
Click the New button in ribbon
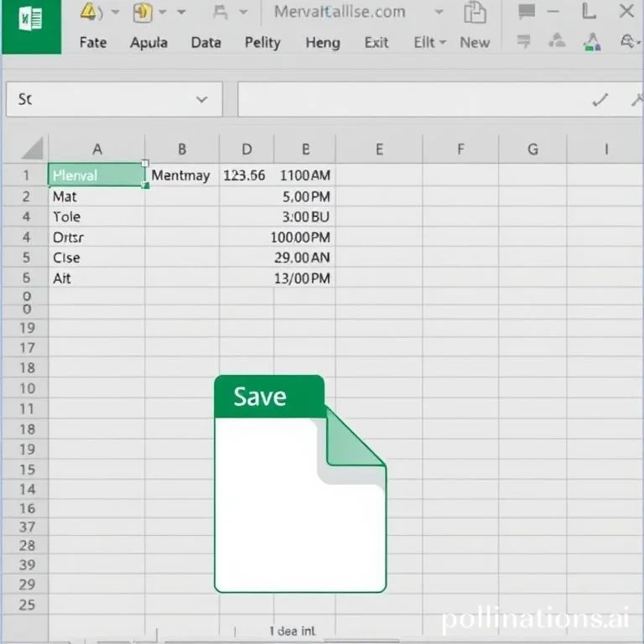tap(475, 43)
